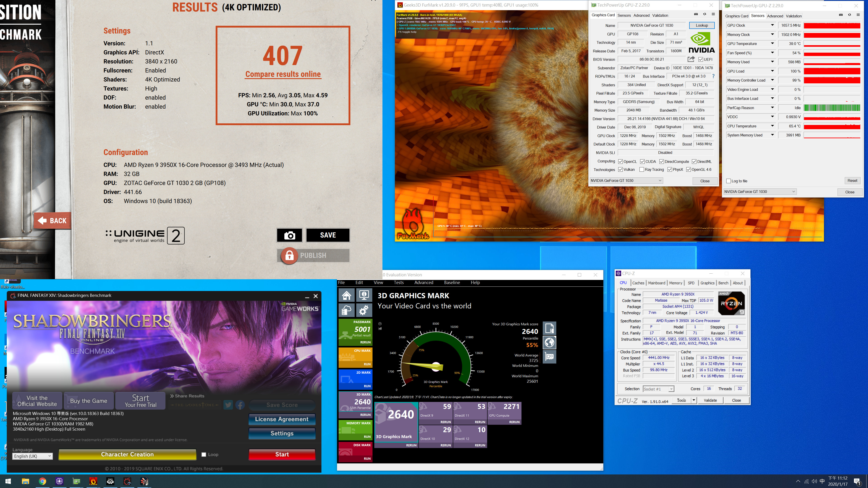Image resolution: width=868 pixels, height=488 pixels.
Task: Open PassMark system information monitor icon
Action: click(364, 295)
